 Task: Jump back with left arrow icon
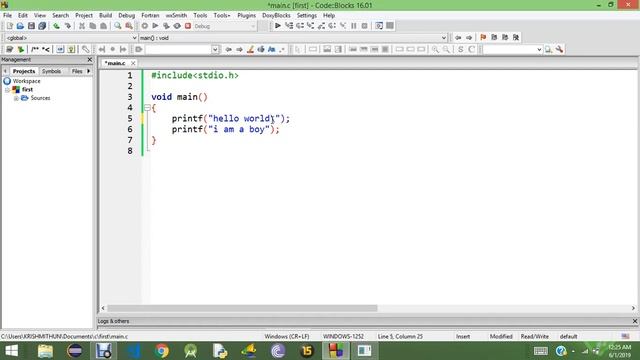point(458,38)
